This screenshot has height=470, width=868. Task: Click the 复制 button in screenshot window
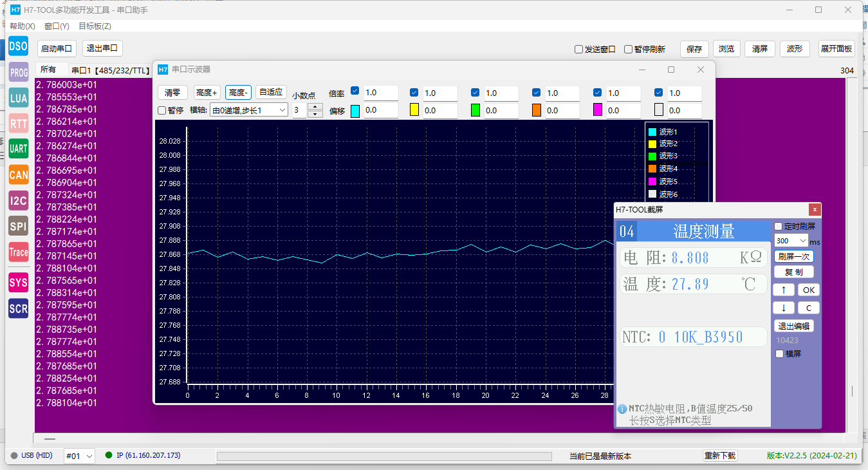click(x=793, y=272)
